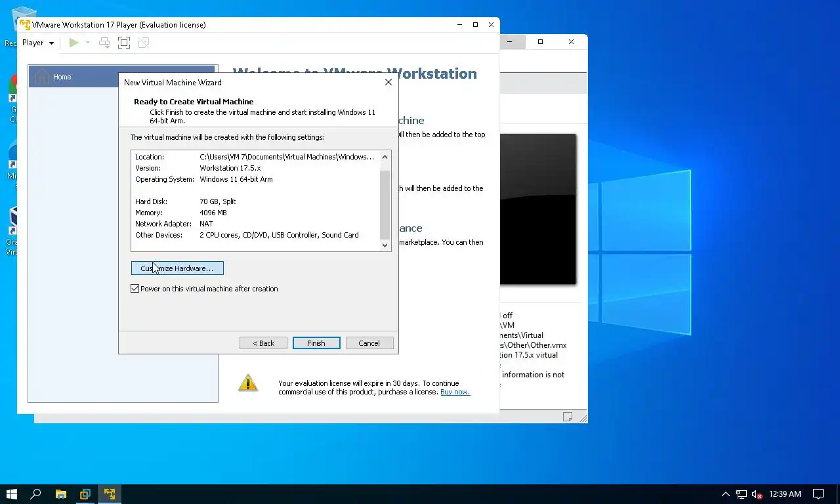Viewport: 840px width, 504px height.
Task: Click the green Power On play icon
Action: 74,43
